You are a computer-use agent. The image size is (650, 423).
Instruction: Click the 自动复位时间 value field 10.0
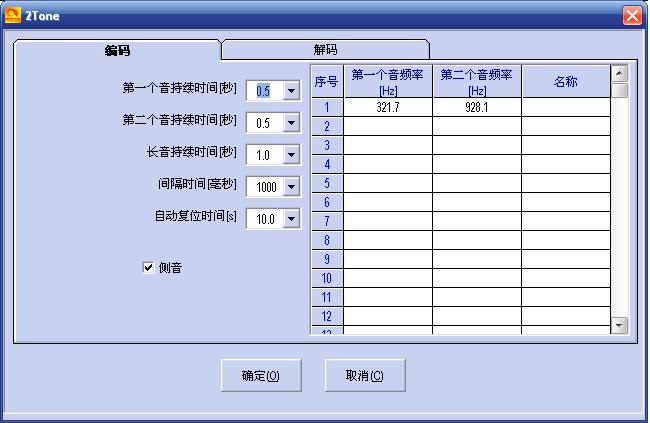click(265, 219)
